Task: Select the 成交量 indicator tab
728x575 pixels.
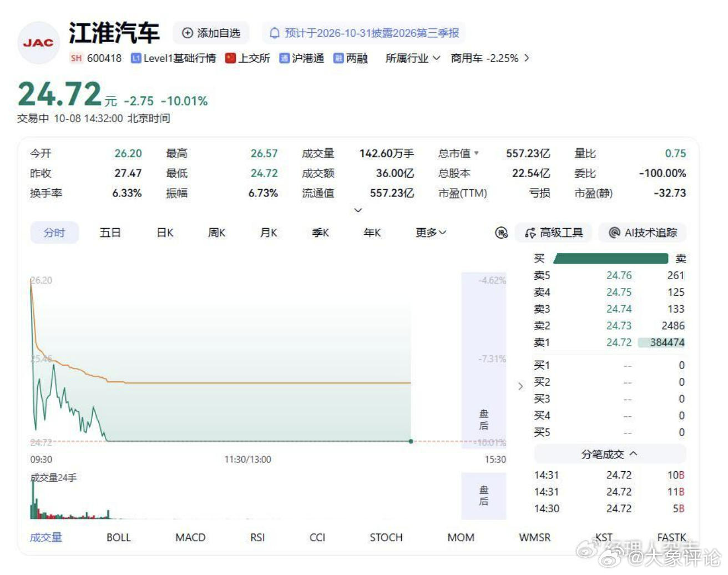Action: tap(46, 537)
